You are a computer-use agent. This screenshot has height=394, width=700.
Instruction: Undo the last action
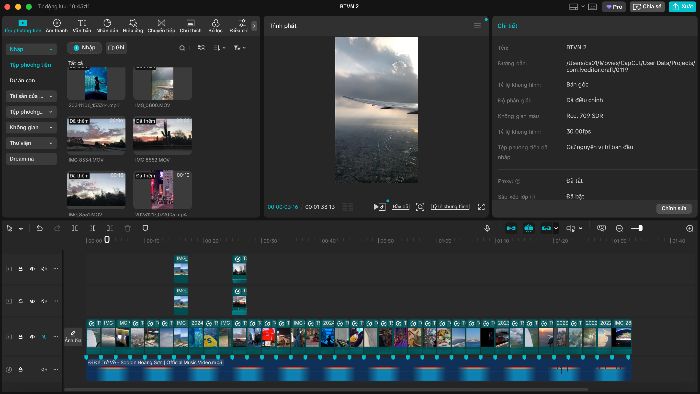(x=39, y=228)
